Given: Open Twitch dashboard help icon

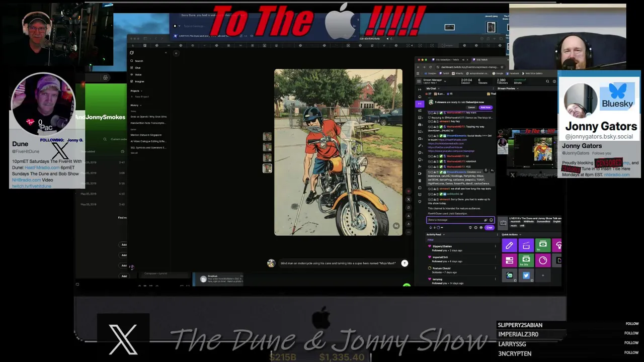Looking at the screenshot, I should (x=554, y=81).
